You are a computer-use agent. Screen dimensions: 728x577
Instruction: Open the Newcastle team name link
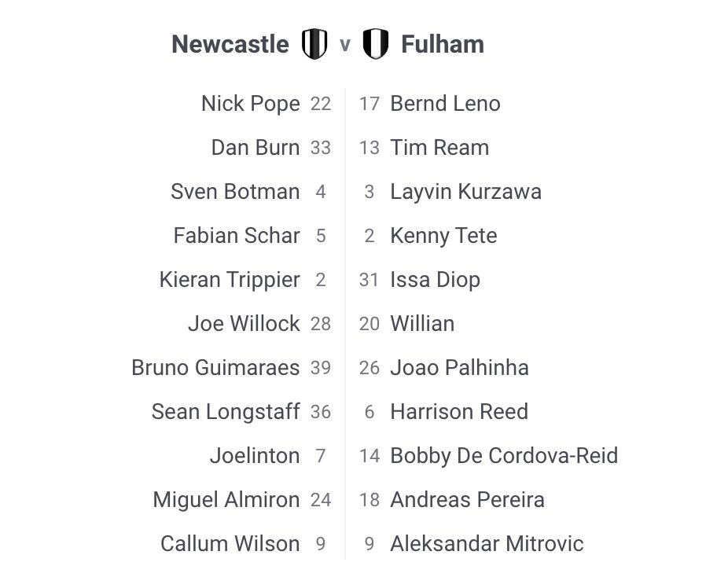click(230, 44)
